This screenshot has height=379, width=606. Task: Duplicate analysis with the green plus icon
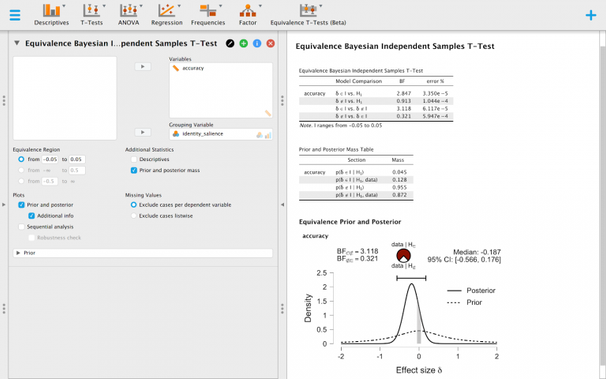pos(243,43)
